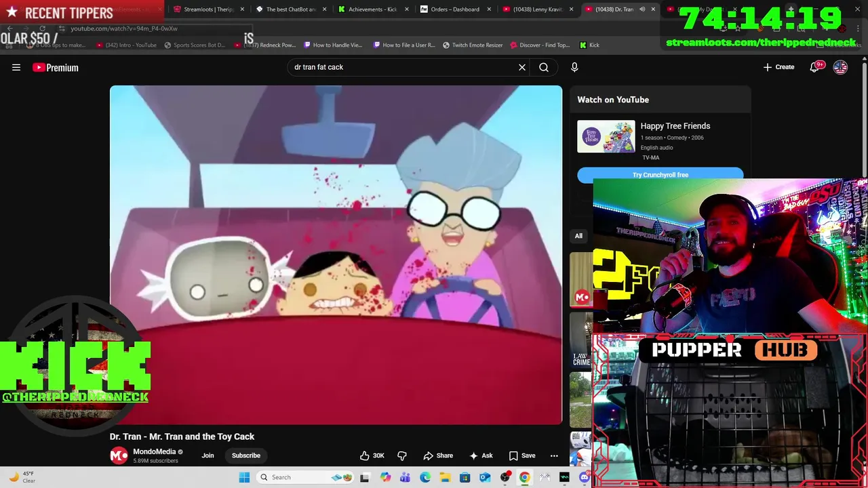Dislike the Dr. Tran video
Screen dimensions: 868x488
(402, 455)
